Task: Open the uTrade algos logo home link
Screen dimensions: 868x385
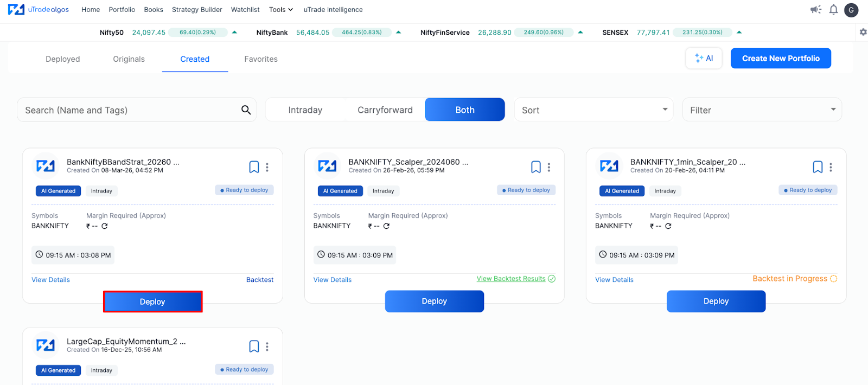Action: click(x=38, y=9)
